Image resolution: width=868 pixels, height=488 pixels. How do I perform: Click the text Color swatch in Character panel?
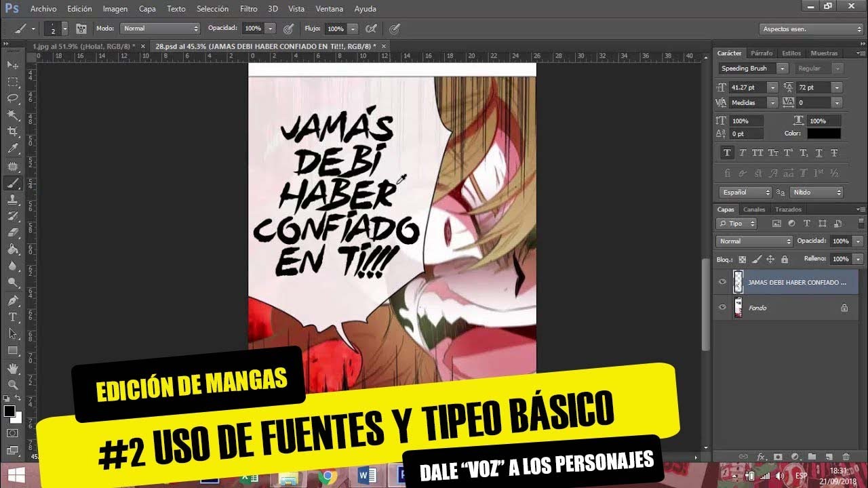click(x=824, y=134)
